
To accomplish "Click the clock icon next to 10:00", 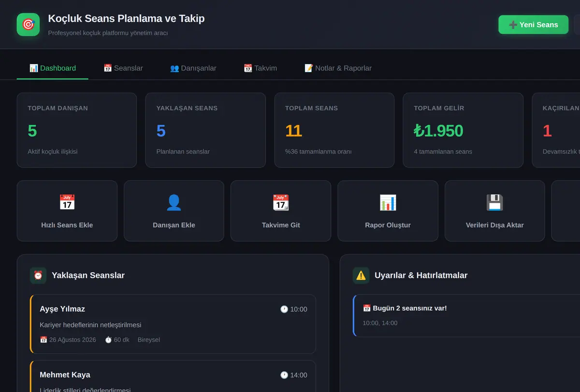I will (x=284, y=309).
